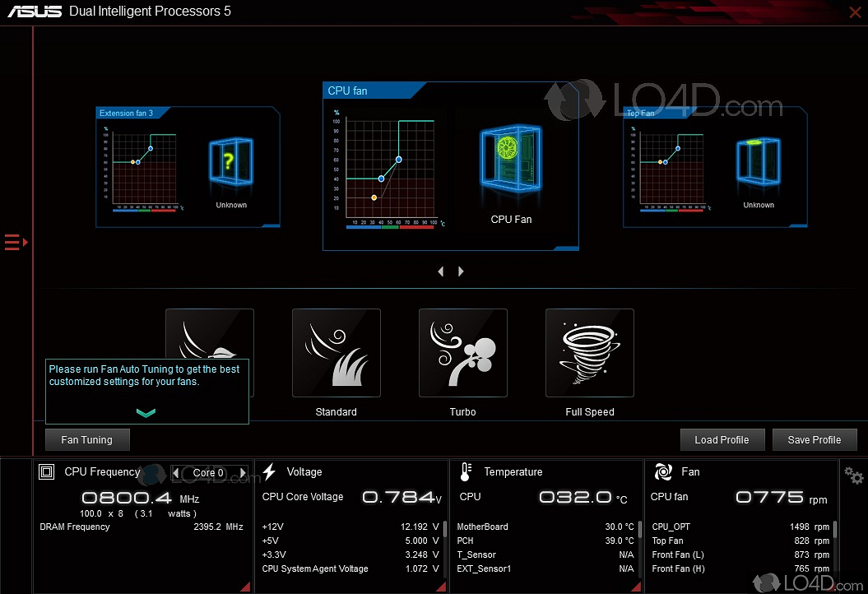Click the Fan panel propeller icon
The image size is (868, 594).
point(662,472)
